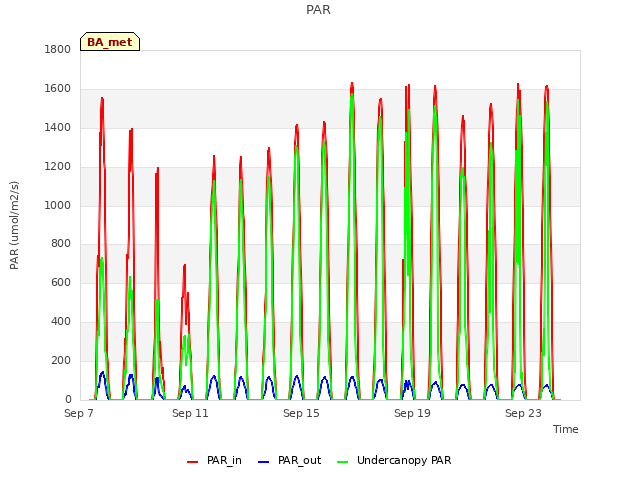Click the Time x-axis title
Screen dimensions: 640x480
pyautogui.click(x=566, y=429)
